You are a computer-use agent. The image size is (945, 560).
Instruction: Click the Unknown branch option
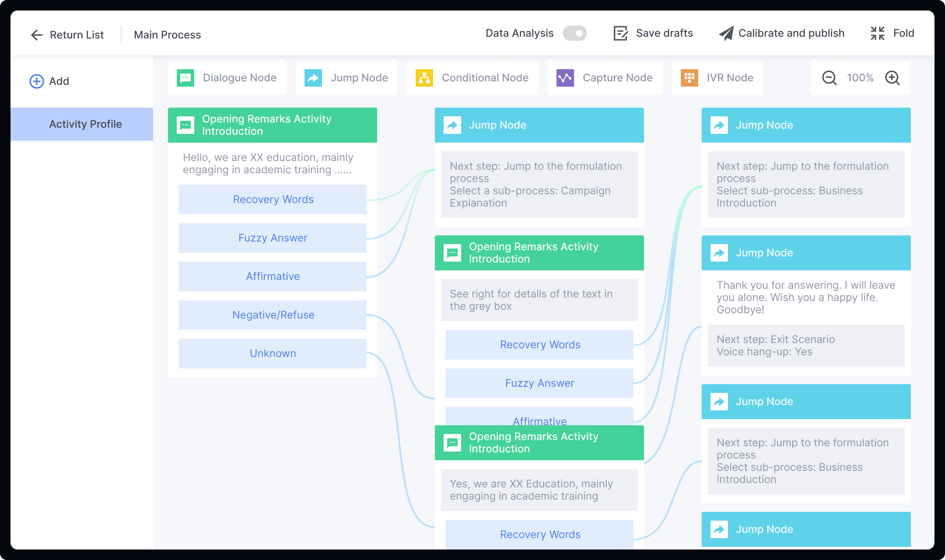coord(272,353)
